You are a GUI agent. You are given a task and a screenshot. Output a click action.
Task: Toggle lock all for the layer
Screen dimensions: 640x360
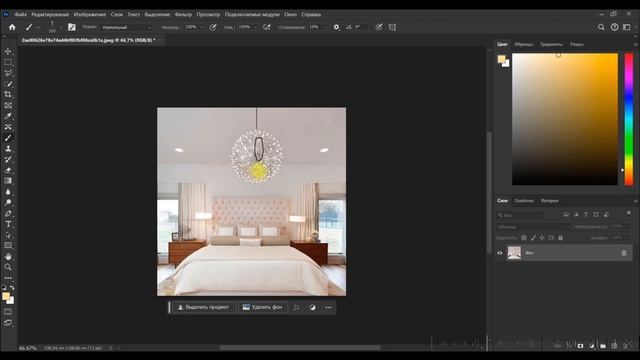point(560,238)
